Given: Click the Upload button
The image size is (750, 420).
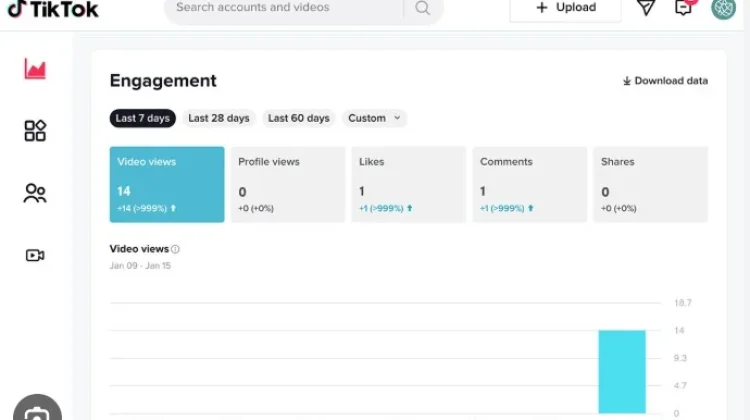Looking at the screenshot, I should point(565,8).
